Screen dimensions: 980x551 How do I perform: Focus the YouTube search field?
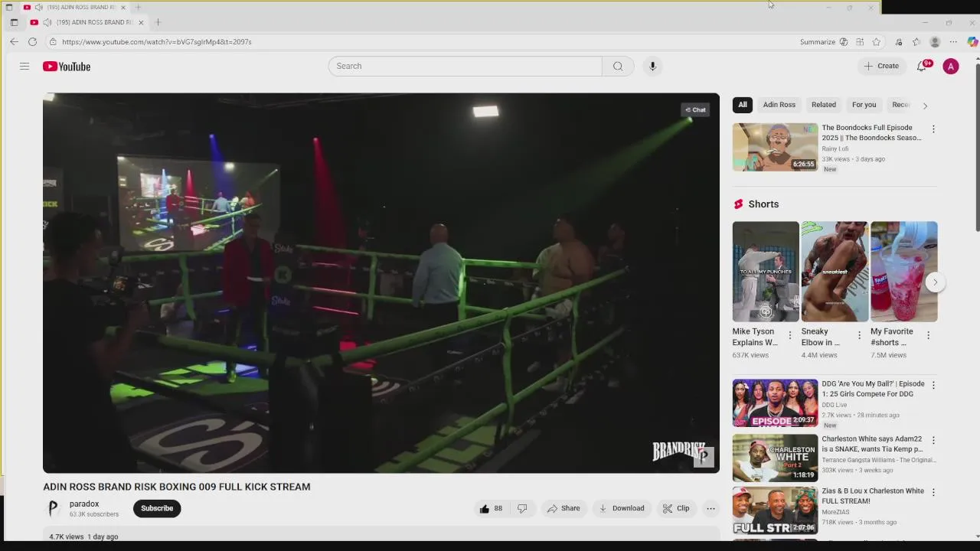[x=465, y=66]
